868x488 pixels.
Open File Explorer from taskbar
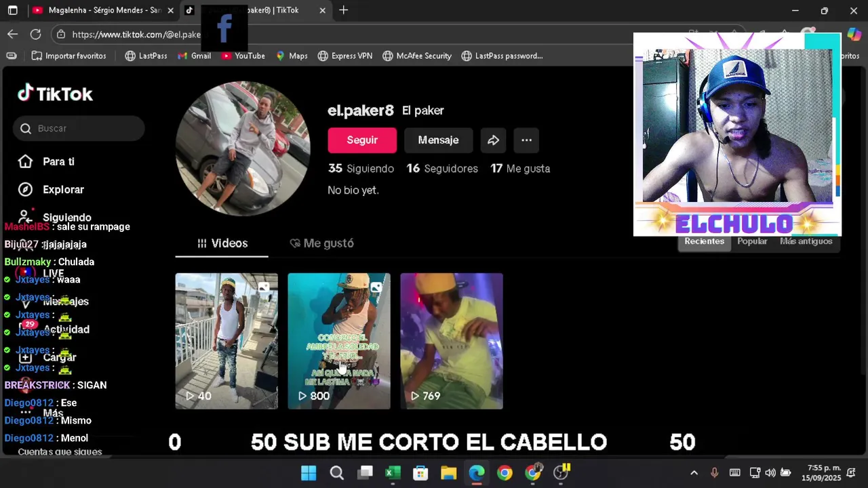pyautogui.click(x=449, y=472)
